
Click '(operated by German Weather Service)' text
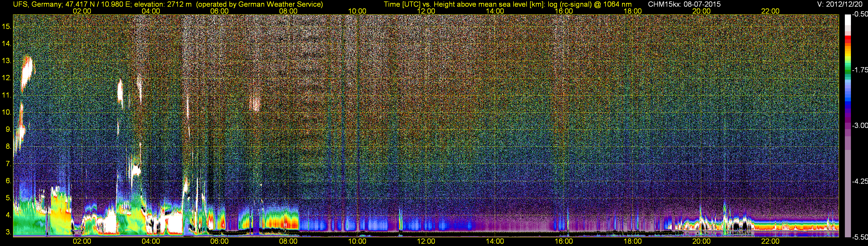[x=260, y=4]
